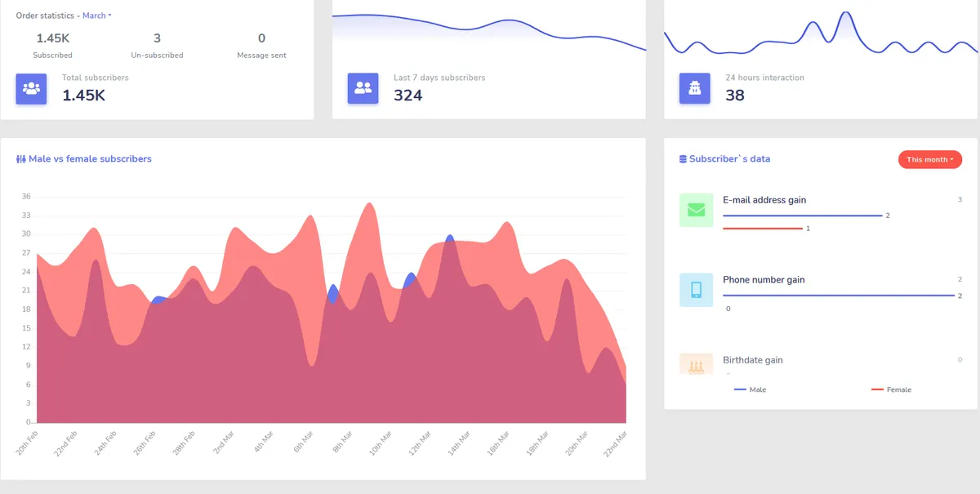Click the Male vs female subscribers title icon
This screenshot has width=980, height=494.
tap(21, 159)
